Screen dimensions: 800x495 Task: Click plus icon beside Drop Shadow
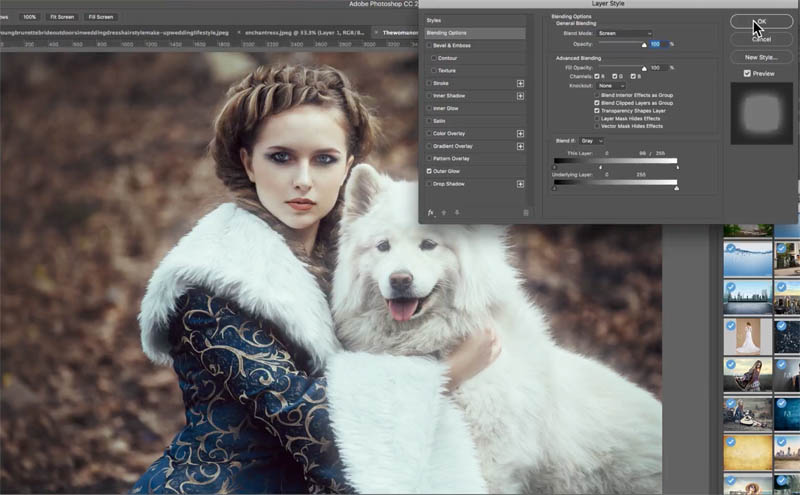[x=520, y=184]
